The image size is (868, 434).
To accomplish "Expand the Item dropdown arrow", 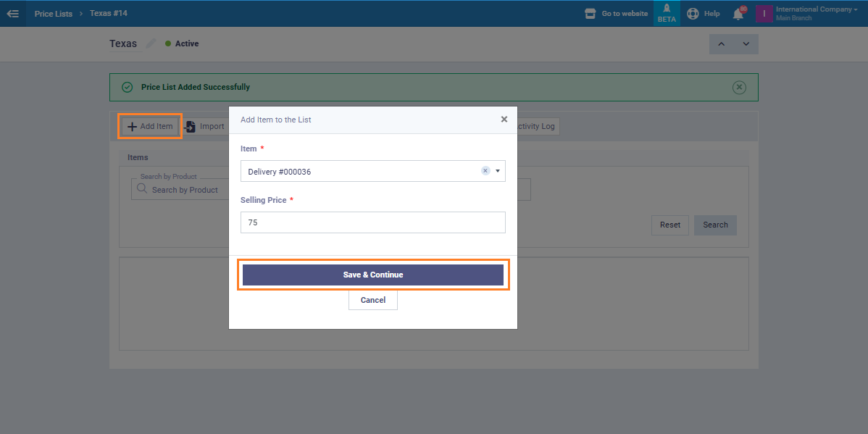I will pyautogui.click(x=498, y=171).
